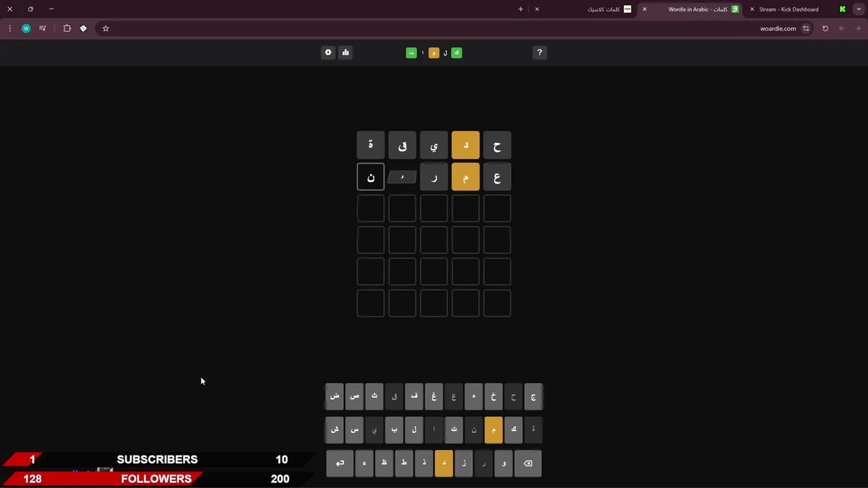Screen dimensions: 868x488
Task: Tap the و key on the keyboard
Action: pos(504,464)
